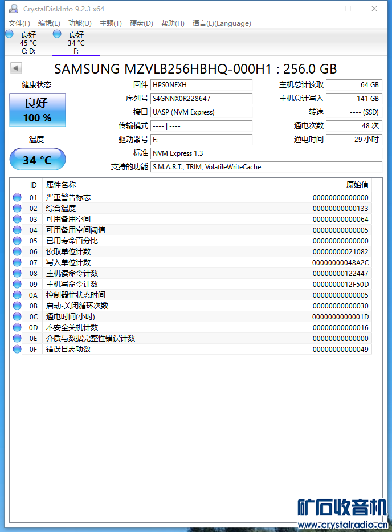Click raw value 000000012F50D of 主机写命令计数
Viewport: 392px width, 532px height.
[341, 285]
